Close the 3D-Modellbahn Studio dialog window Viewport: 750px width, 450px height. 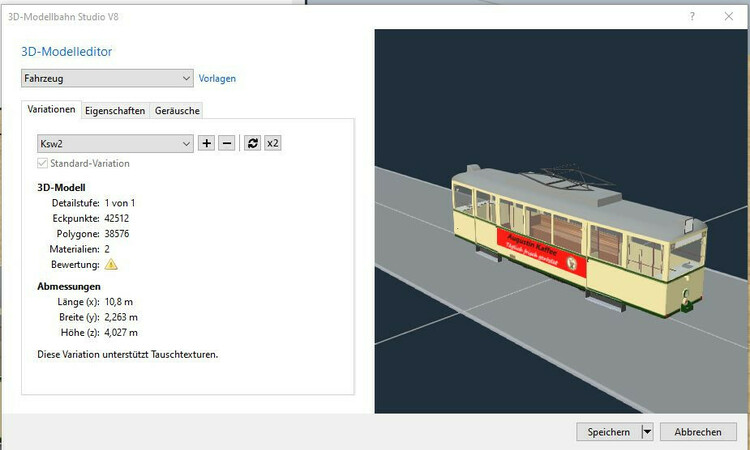coord(728,17)
